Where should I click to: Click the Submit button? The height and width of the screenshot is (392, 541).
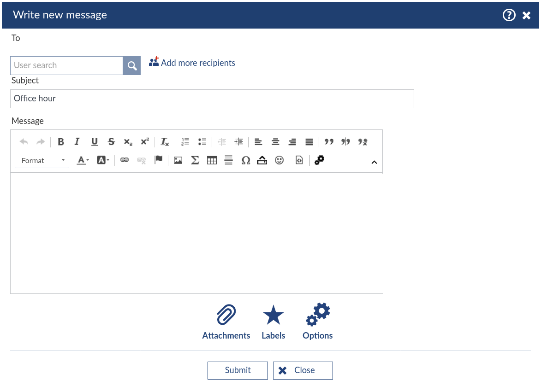[238, 370]
